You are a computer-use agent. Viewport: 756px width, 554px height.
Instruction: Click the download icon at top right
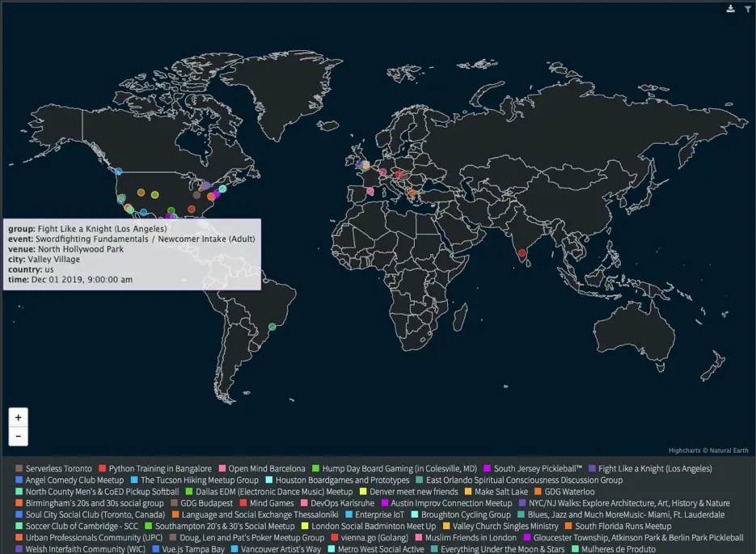pyautogui.click(x=731, y=9)
